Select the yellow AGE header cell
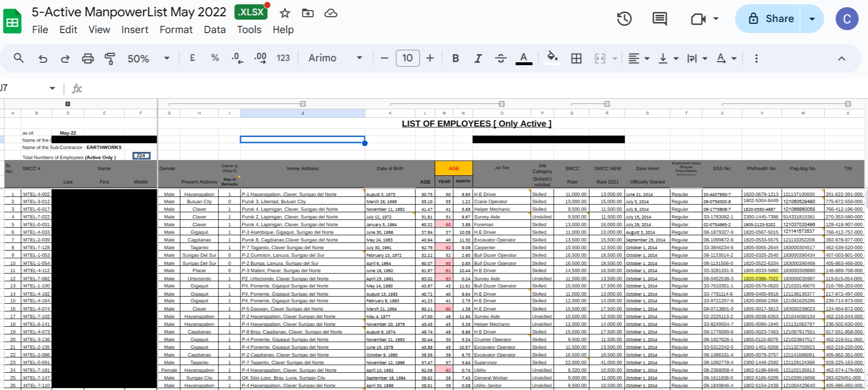Screen dimensions: 868x390 tap(454, 168)
